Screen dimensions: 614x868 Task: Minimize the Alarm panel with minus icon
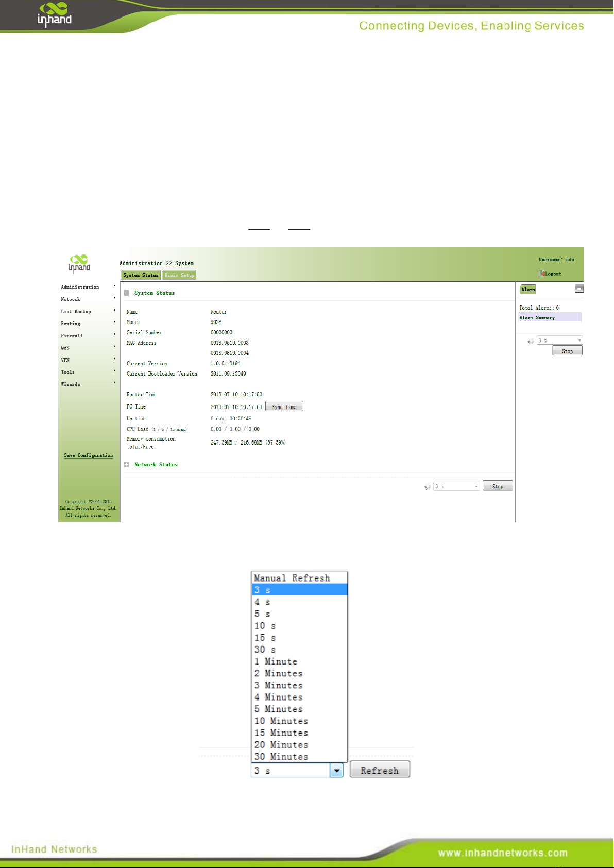click(579, 289)
